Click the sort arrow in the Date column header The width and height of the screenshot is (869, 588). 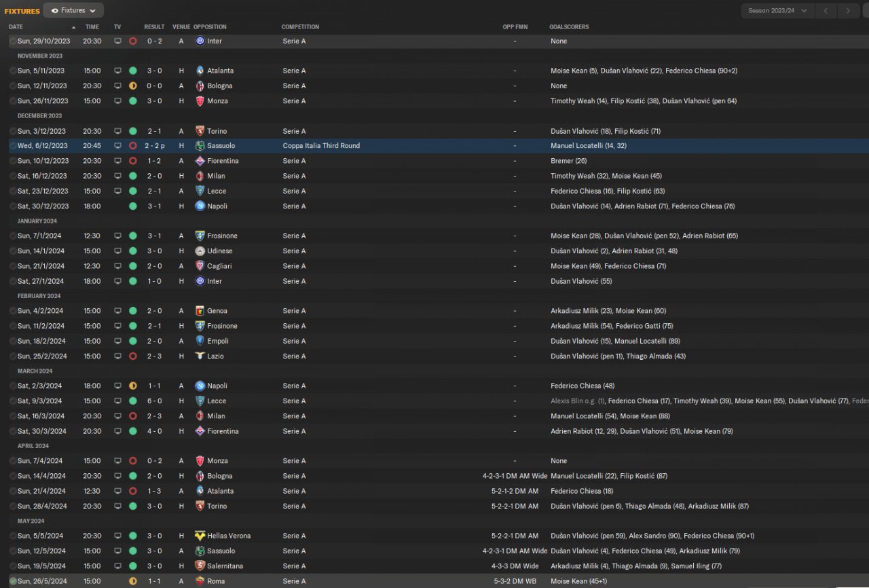coord(73,27)
